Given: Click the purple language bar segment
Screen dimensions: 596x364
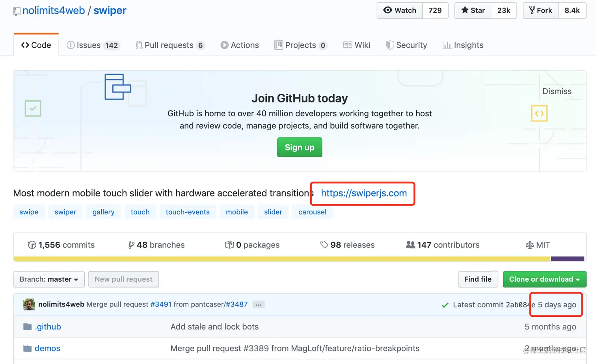Looking at the screenshot, I should pos(567,259).
